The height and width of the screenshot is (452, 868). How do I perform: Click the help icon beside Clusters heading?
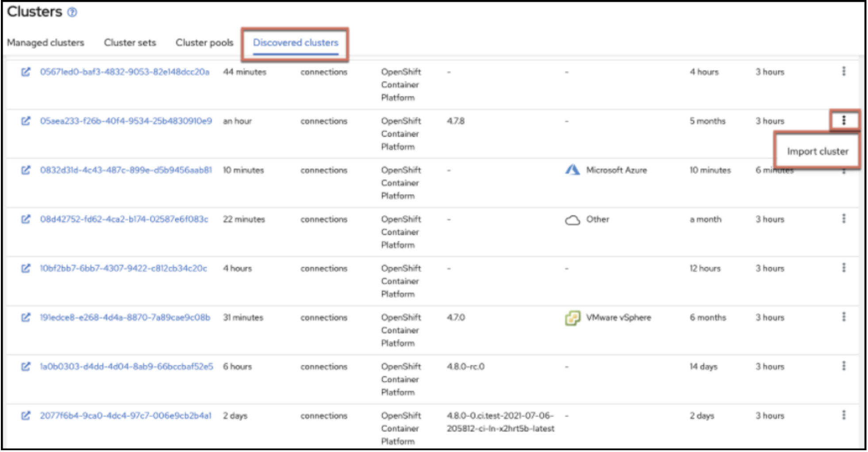[x=72, y=12]
